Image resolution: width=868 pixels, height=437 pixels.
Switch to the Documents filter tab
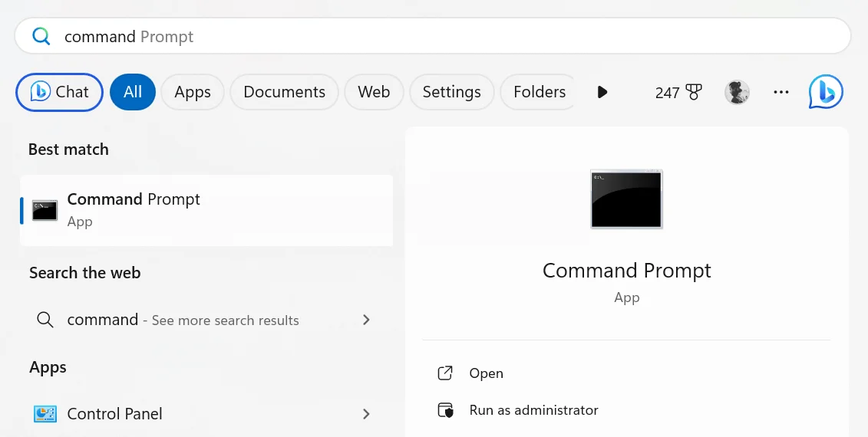click(285, 92)
